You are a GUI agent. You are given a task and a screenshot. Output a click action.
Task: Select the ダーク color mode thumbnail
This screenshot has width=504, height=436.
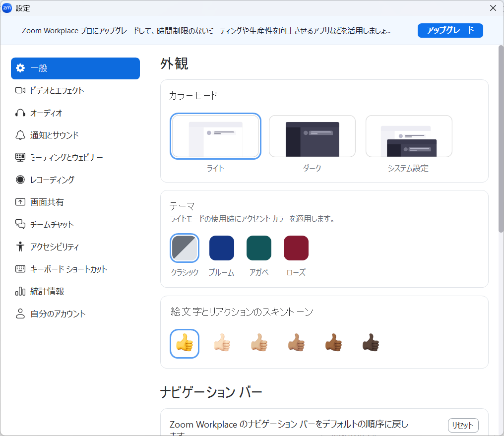coord(312,136)
